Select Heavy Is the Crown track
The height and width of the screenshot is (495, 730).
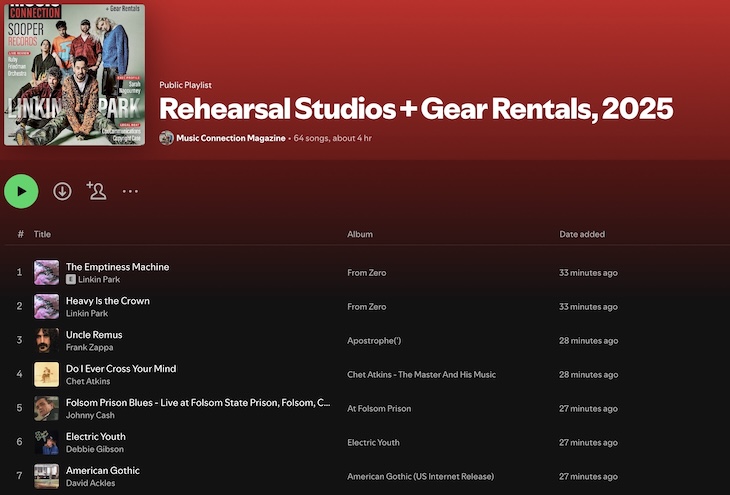(108, 301)
